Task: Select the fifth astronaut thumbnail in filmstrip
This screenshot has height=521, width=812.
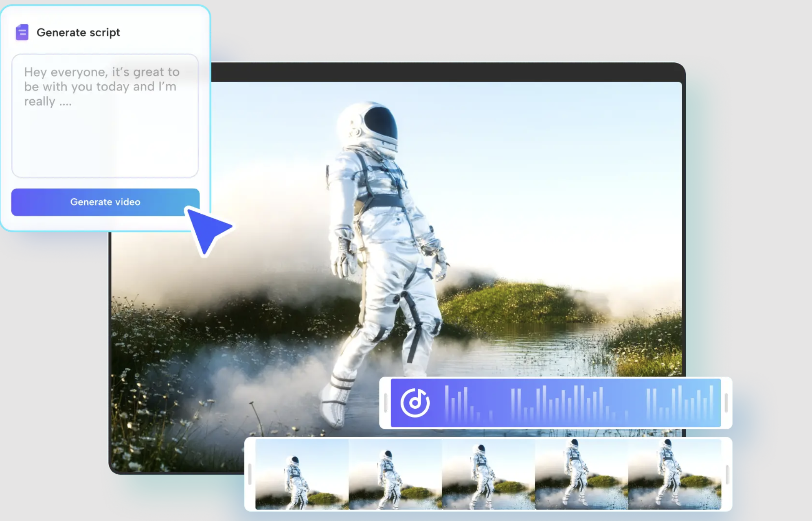Action: [x=674, y=474]
